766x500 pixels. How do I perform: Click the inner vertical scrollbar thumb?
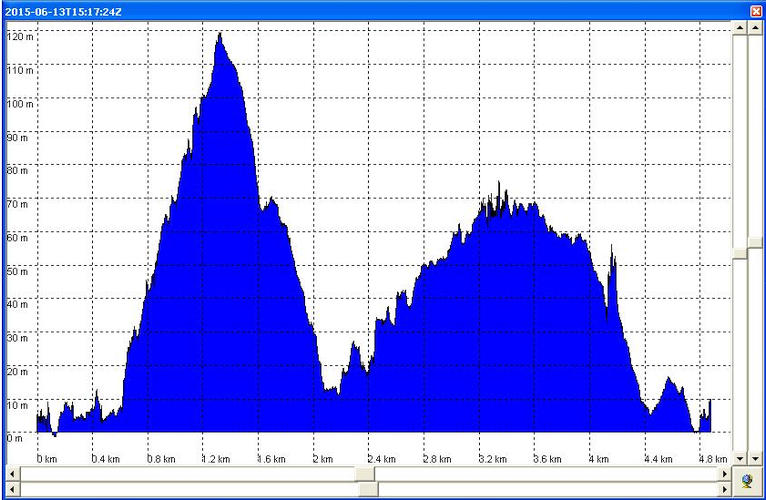[740, 253]
